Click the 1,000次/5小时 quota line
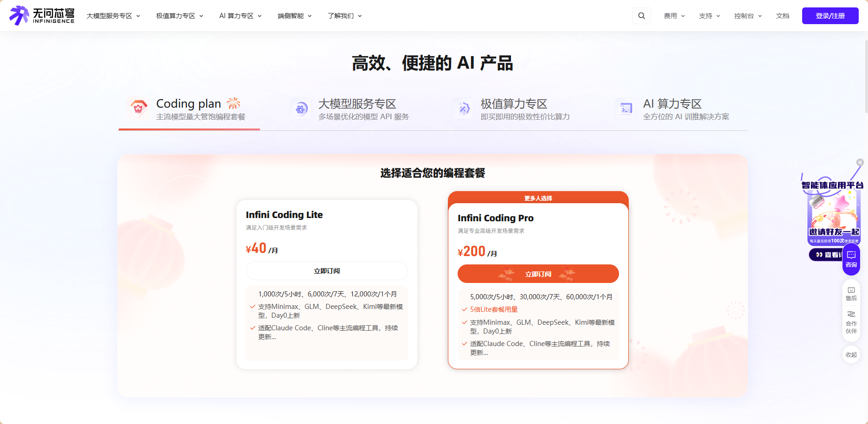 click(x=327, y=294)
